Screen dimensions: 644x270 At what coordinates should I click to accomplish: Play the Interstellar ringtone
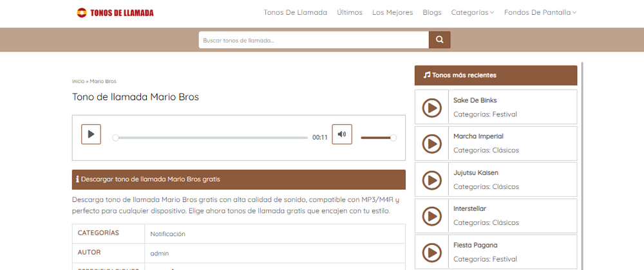[x=431, y=216]
